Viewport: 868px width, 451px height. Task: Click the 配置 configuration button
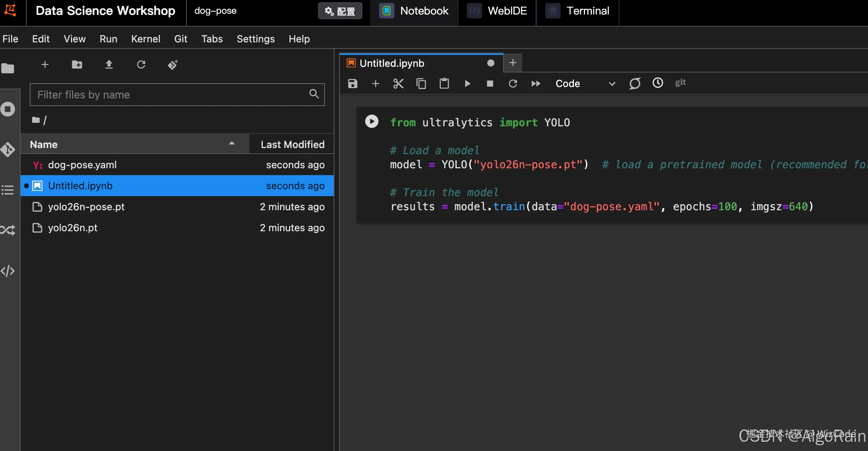click(340, 11)
